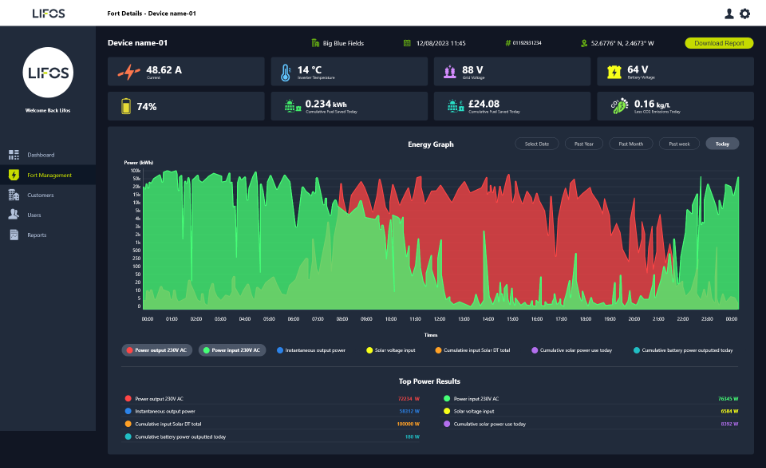Switch graph range to Past Year
Screen dimensions: 766x468
click(x=584, y=144)
